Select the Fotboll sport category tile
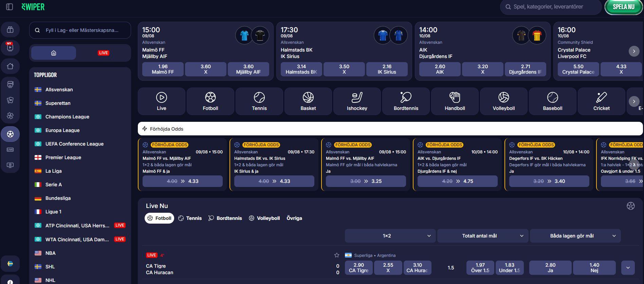 pyautogui.click(x=210, y=101)
